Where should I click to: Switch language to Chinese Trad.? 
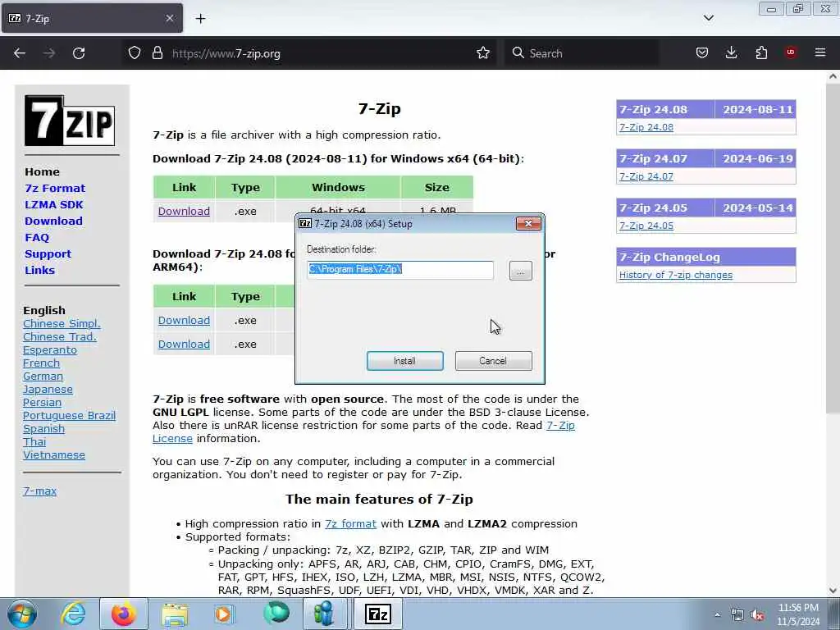pyautogui.click(x=60, y=337)
